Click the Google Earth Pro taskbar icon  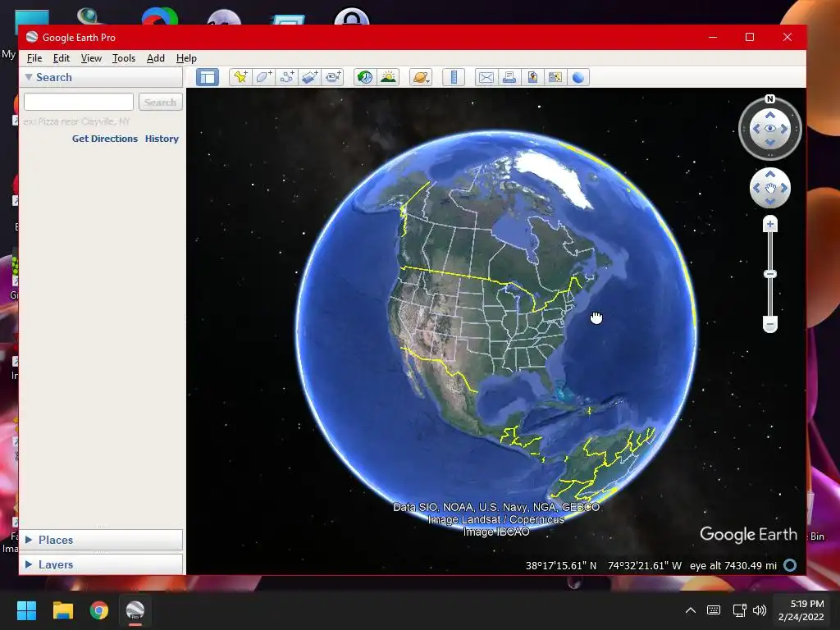click(x=135, y=610)
